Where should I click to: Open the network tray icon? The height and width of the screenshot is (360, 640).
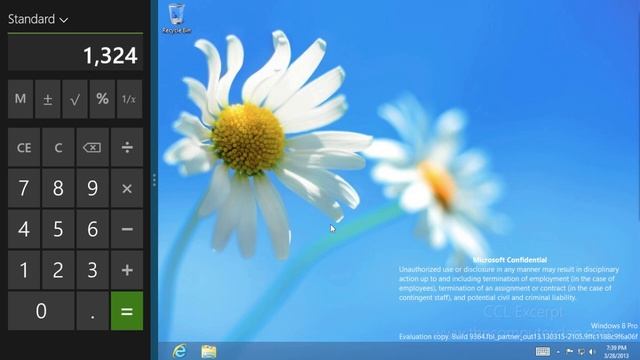[x=581, y=352]
